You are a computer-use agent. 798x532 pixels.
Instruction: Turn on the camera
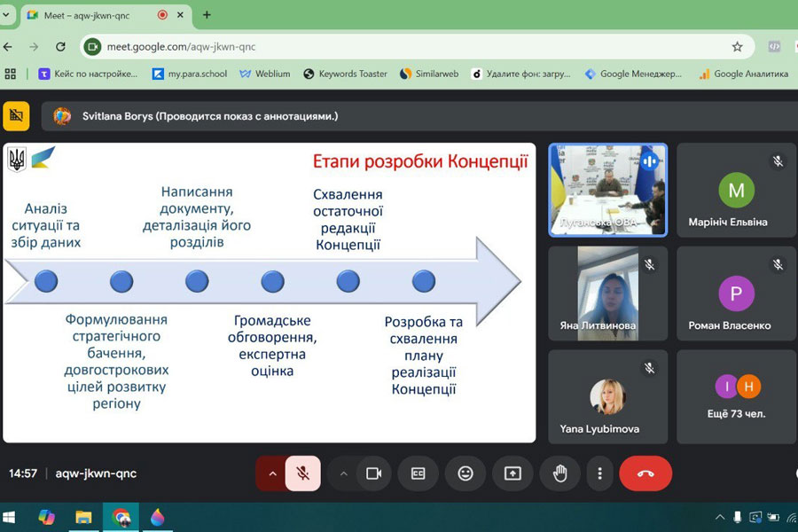tap(373, 473)
